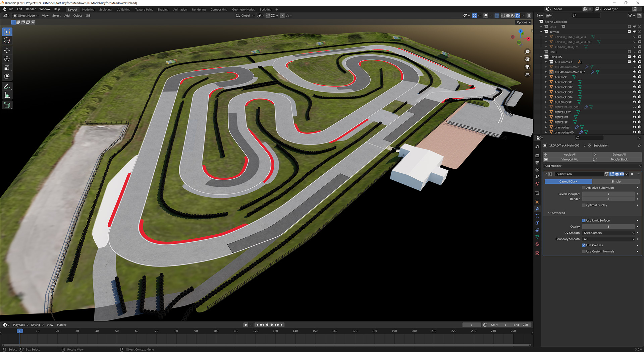Open the Render properties tab icon

537,156
